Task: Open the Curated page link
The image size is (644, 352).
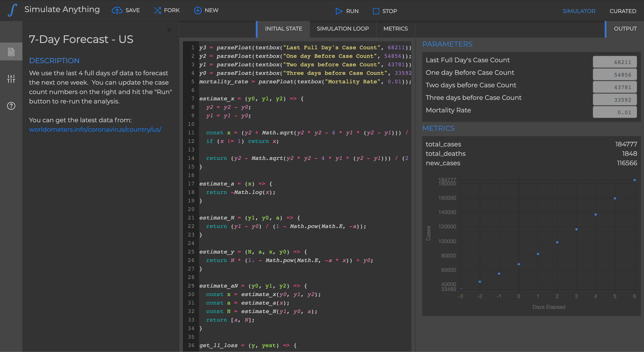Action: pos(623,11)
